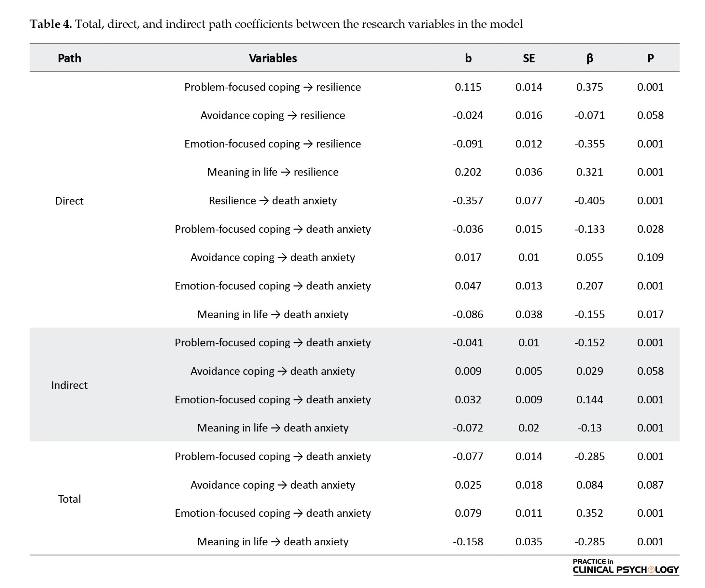This screenshot has height=588, width=705.
Task: Click the Path column header
Action: point(69,58)
